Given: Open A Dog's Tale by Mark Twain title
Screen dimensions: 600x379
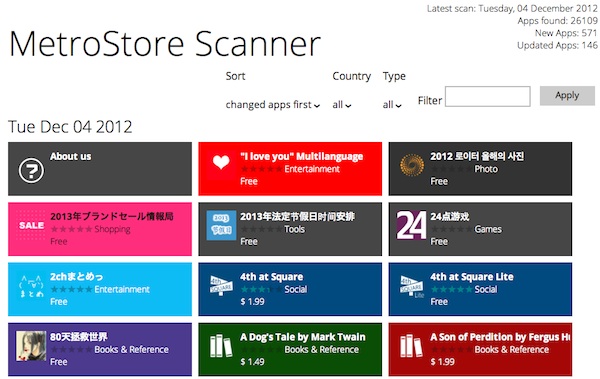Looking at the screenshot, I should [303, 337].
